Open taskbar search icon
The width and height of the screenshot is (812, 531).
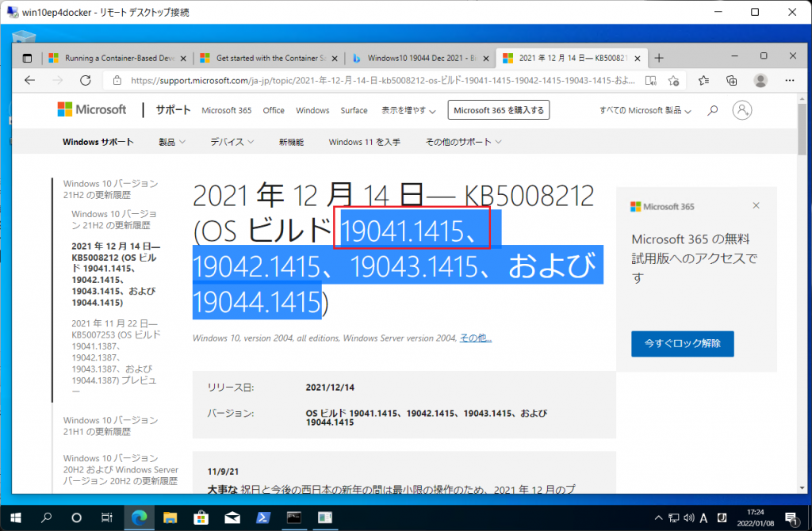(x=47, y=518)
